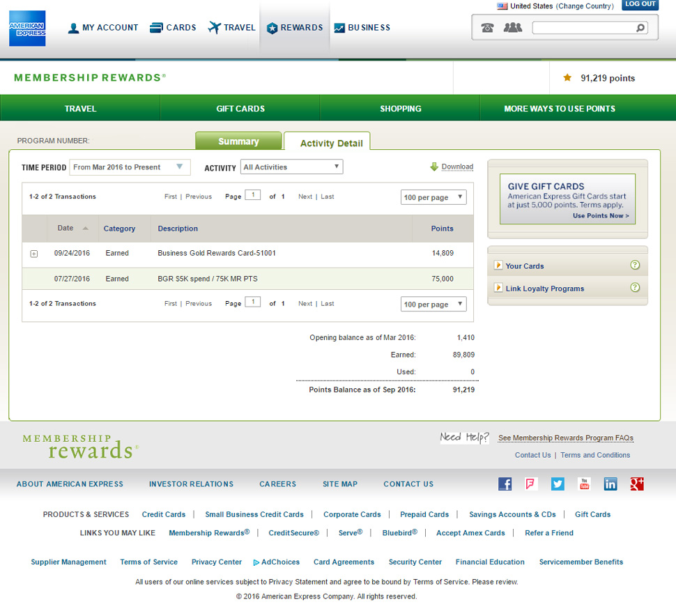Click the gold star points icon

point(567,77)
